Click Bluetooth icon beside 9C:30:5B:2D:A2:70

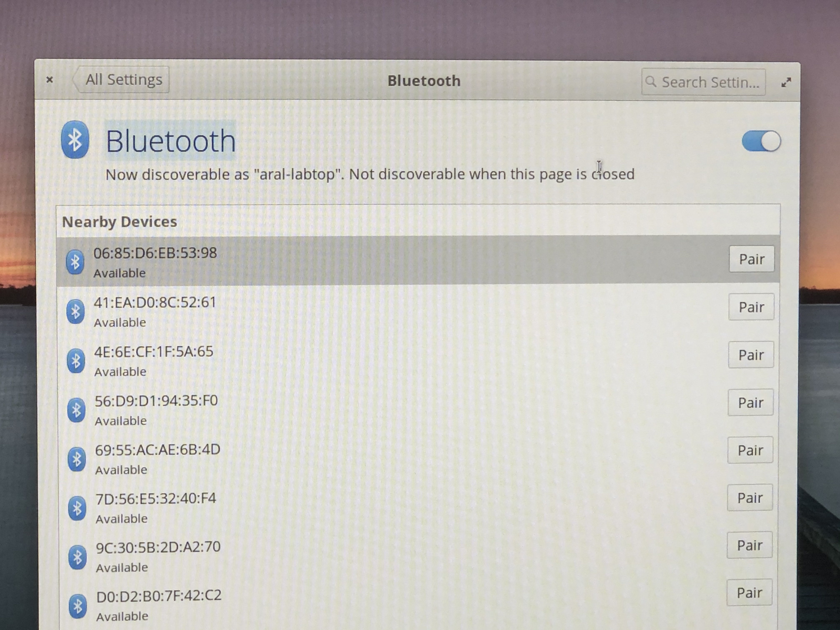point(77,557)
